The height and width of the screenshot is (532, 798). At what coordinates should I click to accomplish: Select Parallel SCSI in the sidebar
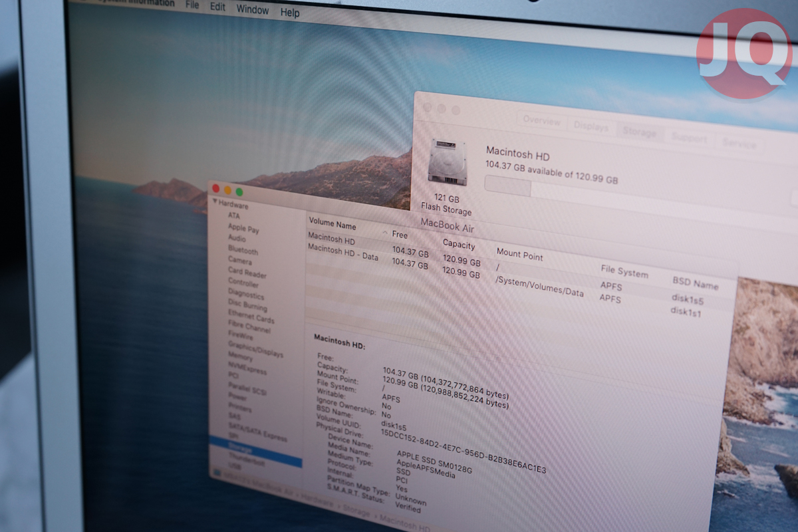[247, 390]
